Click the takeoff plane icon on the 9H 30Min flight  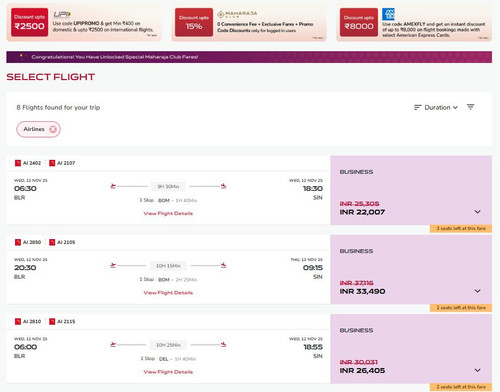coord(113,186)
